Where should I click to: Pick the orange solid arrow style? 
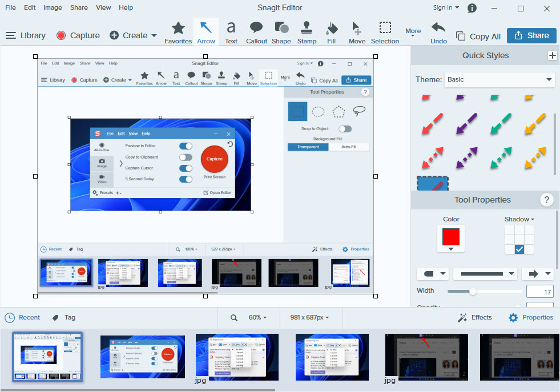535,123
